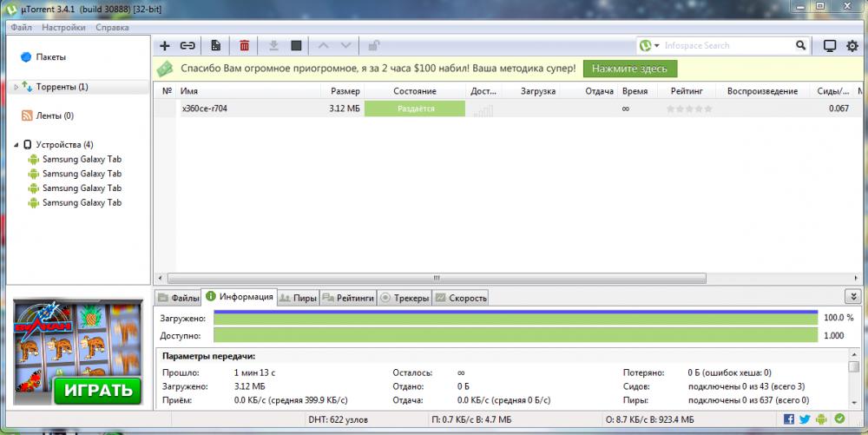Select Ленты (0) in the sidebar

pos(55,115)
